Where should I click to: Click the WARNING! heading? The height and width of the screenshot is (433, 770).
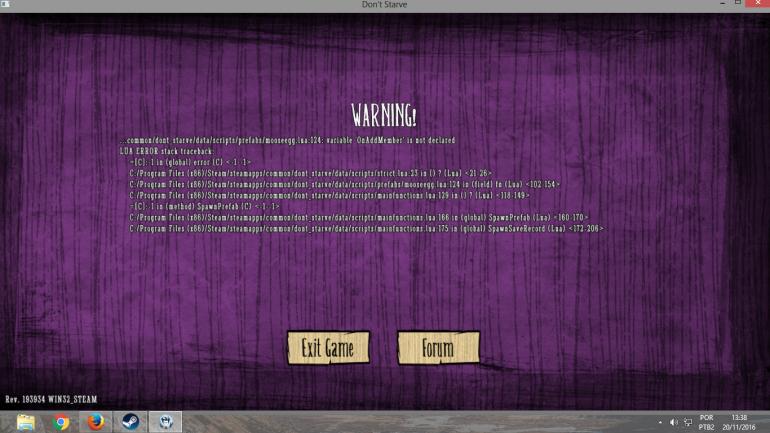coord(384,116)
